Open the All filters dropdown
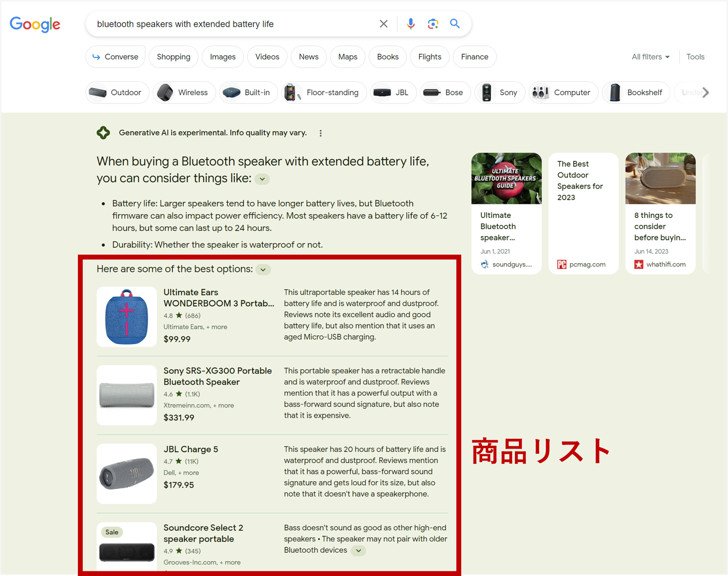The height and width of the screenshot is (576, 728). [650, 57]
